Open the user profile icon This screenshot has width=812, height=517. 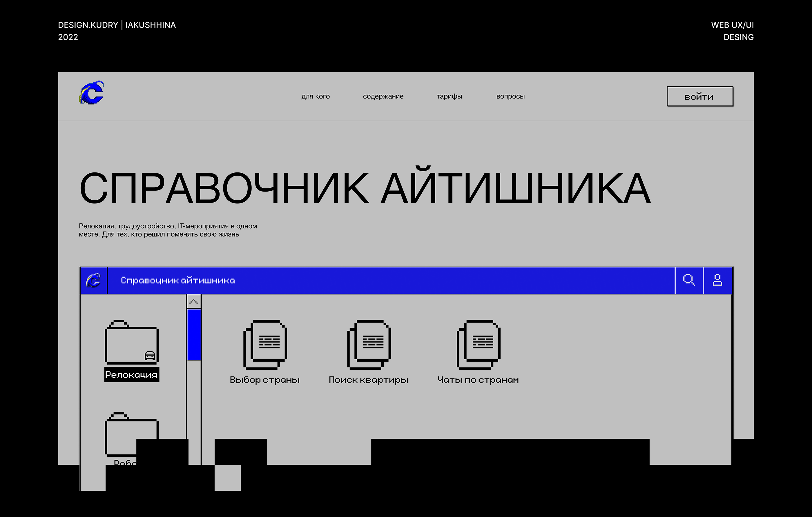click(x=717, y=280)
